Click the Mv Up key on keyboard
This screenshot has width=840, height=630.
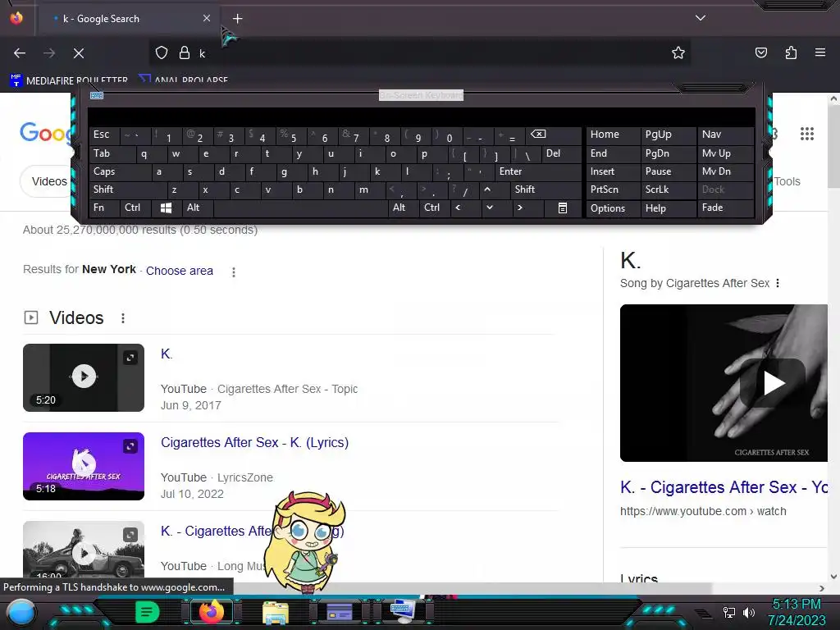tap(725, 153)
